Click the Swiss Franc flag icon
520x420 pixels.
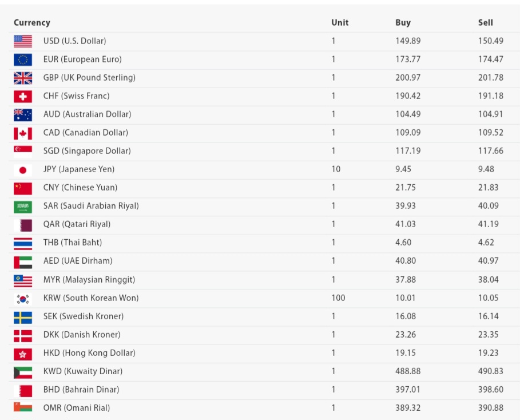coord(23,96)
